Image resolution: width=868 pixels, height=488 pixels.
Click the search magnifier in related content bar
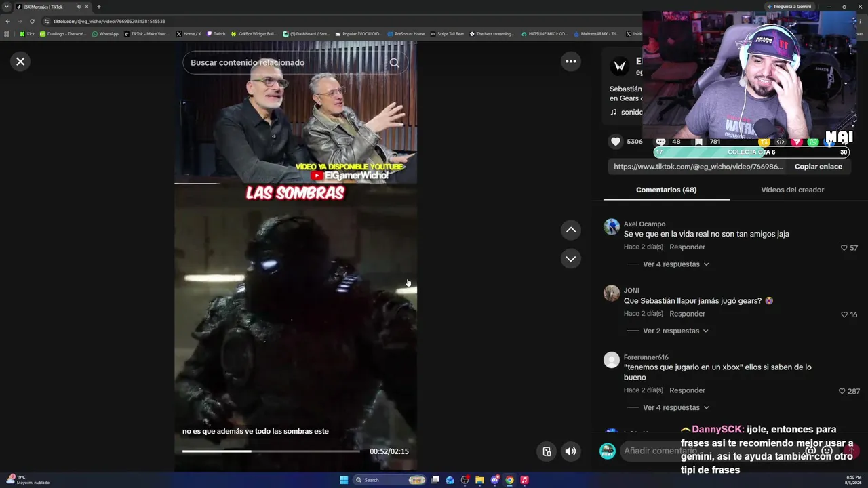pyautogui.click(x=395, y=62)
